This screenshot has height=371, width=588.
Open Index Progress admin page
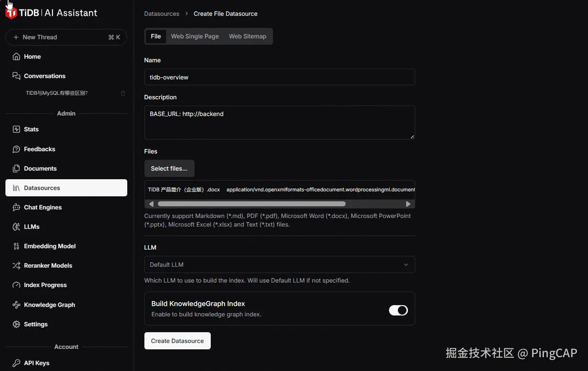66,285
